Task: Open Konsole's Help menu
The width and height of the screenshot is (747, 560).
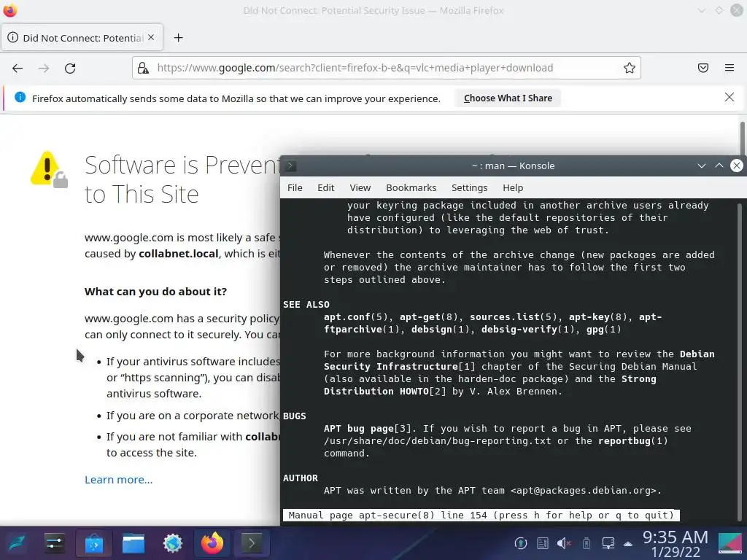Action: coord(513,187)
